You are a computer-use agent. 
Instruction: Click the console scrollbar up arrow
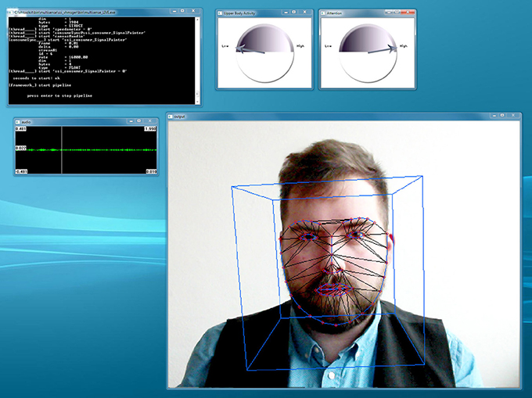[x=197, y=20]
